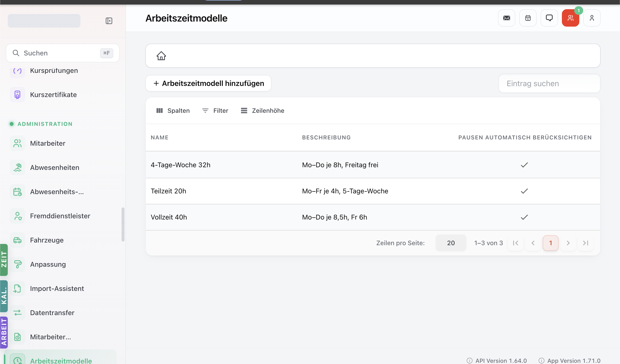
Task: Click the Kursprüfungen sidebar icon
Action: point(17,71)
